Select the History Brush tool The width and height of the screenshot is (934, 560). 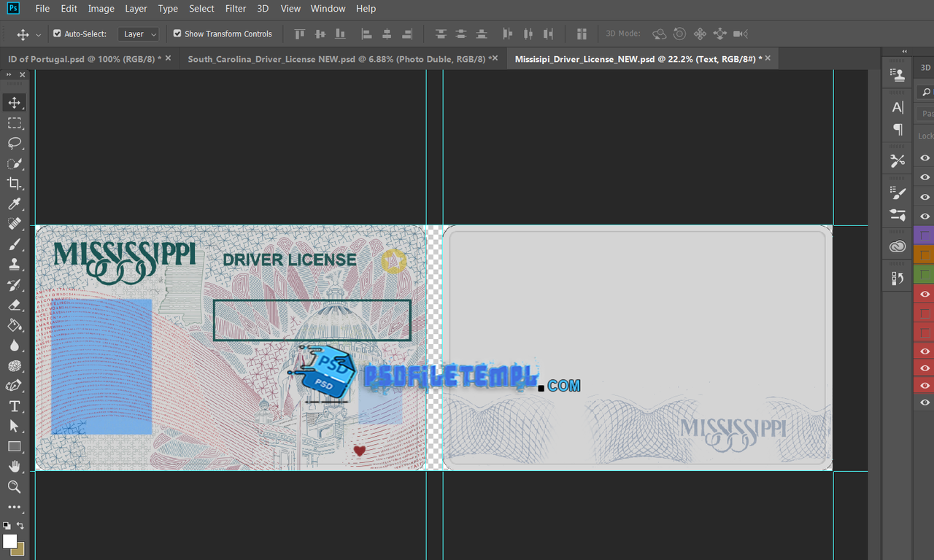(15, 285)
